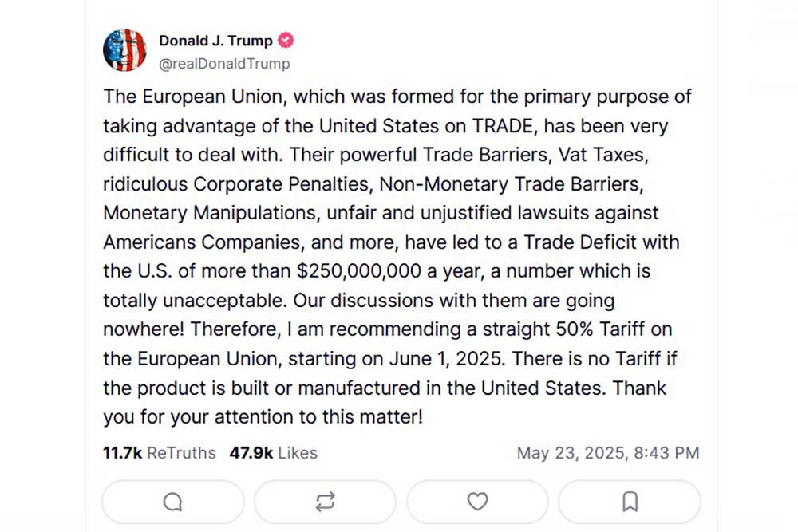Click 'Non-Monetary Trade Barriers' in the post
The width and height of the screenshot is (798, 532).
pyautogui.click(x=511, y=184)
